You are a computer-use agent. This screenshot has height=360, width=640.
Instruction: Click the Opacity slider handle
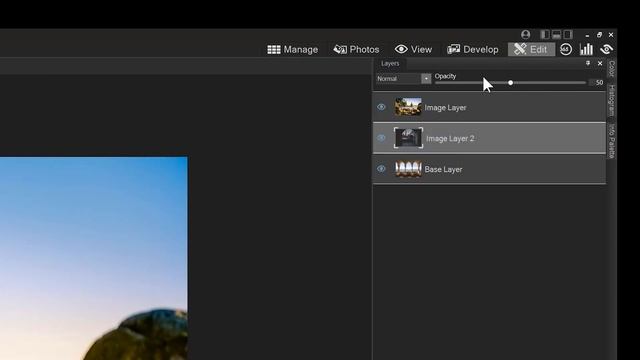[510, 83]
